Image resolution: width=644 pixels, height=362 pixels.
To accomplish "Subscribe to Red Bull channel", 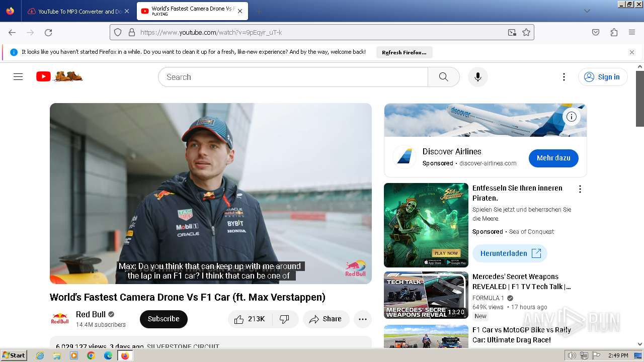I will pyautogui.click(x=164, y=319).
